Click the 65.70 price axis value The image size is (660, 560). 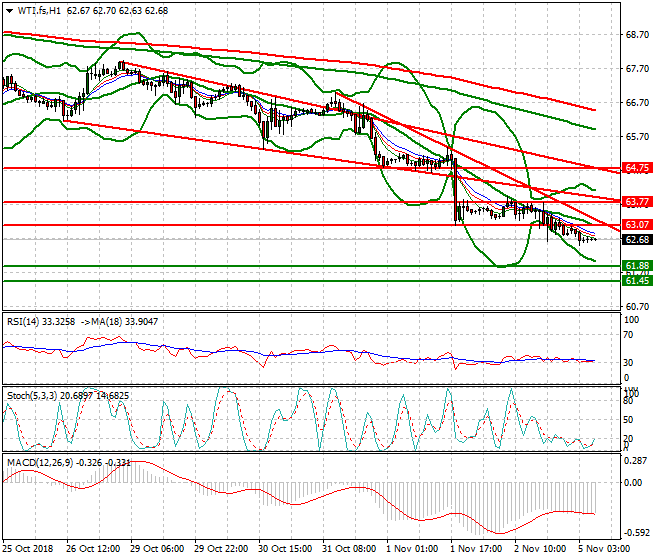(x=637, y=137)
